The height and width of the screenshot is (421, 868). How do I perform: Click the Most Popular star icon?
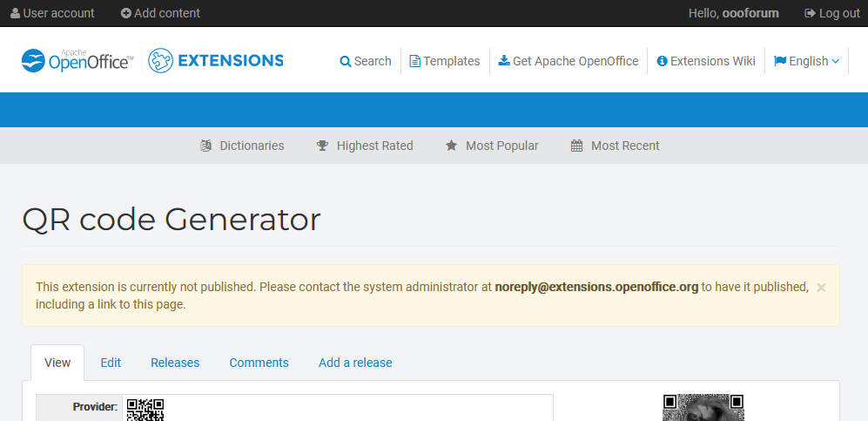point(452,146)
